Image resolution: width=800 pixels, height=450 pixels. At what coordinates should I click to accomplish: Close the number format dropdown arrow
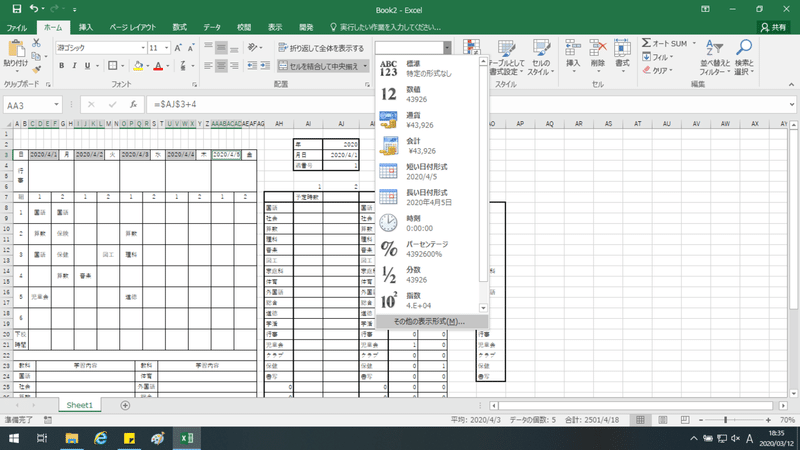(x=447, y=48)
